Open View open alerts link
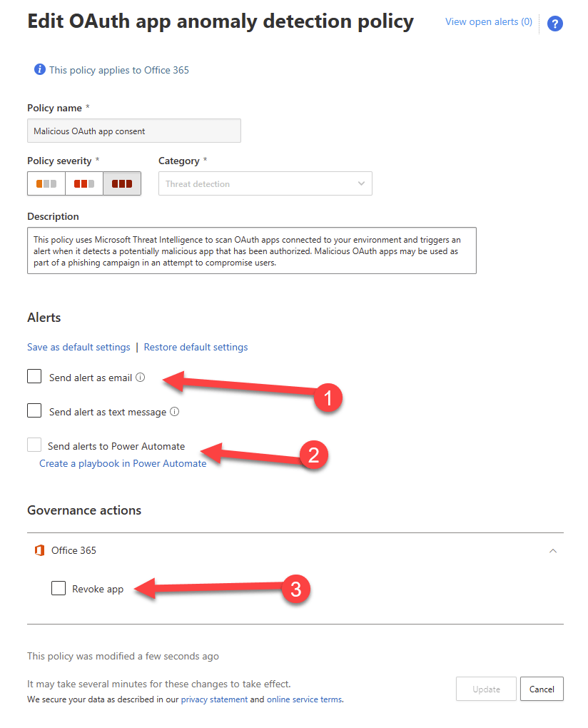Screen dimensions: 588x728 [488, 21]
